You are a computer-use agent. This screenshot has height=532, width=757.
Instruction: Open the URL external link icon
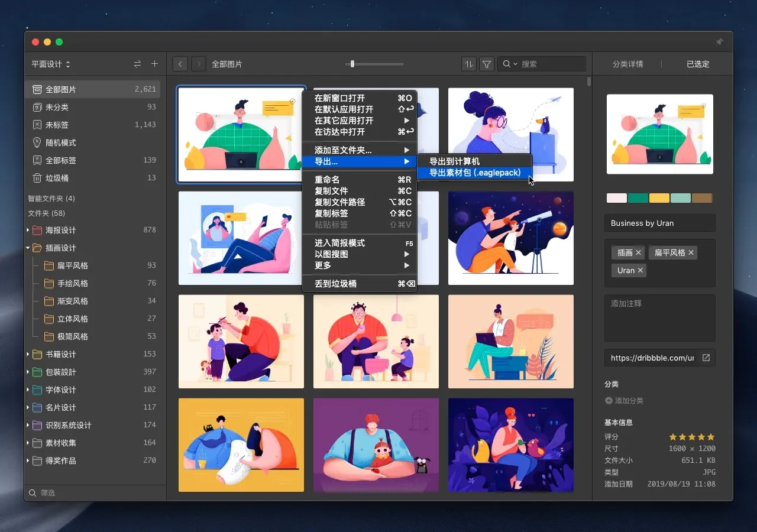pos(706,358)
